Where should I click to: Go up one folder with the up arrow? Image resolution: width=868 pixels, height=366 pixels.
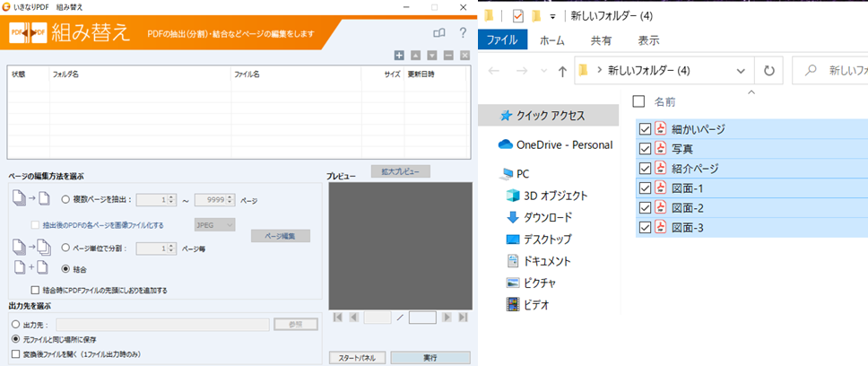point(561,70)
